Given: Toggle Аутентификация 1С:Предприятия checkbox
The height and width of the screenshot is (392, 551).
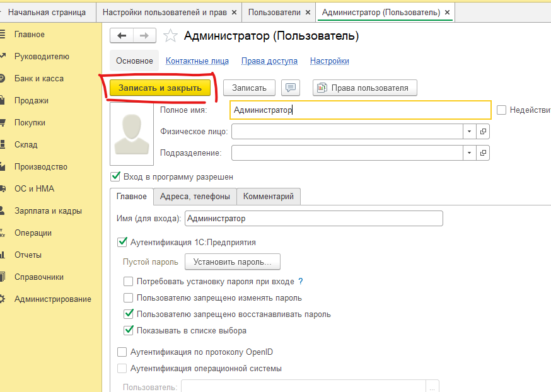Looking at the screenshot, I should click(122, 242).
